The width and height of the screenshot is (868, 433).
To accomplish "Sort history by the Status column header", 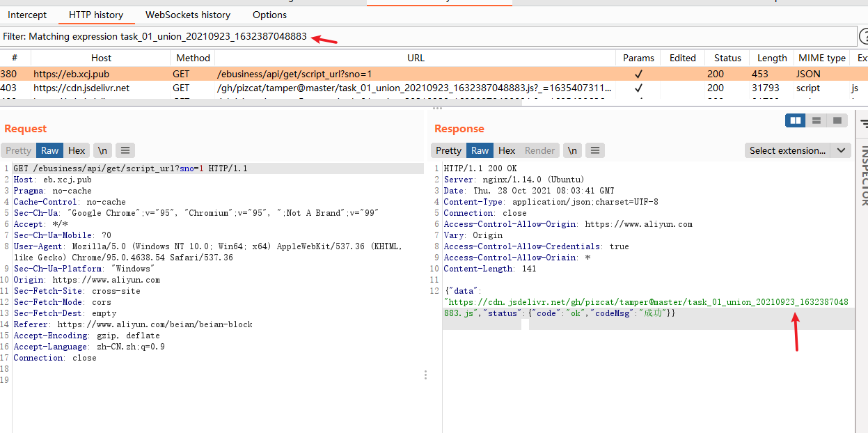I will (727, 58).
